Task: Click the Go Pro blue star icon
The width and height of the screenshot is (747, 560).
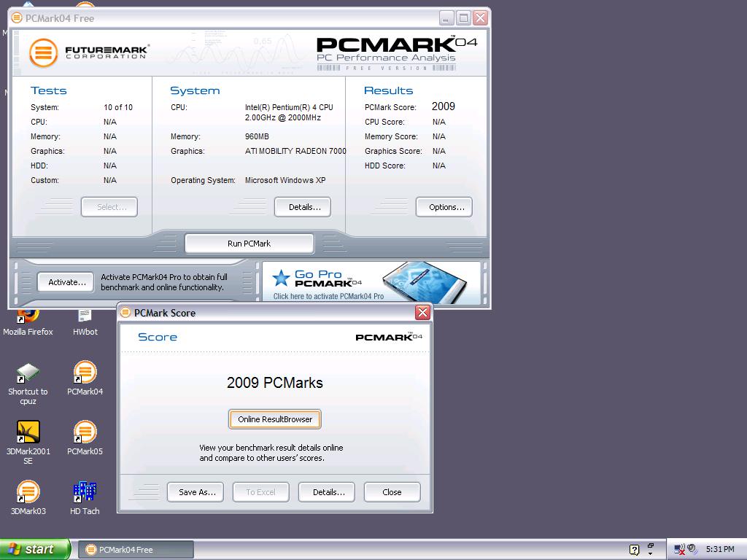Action: (281, 278)
